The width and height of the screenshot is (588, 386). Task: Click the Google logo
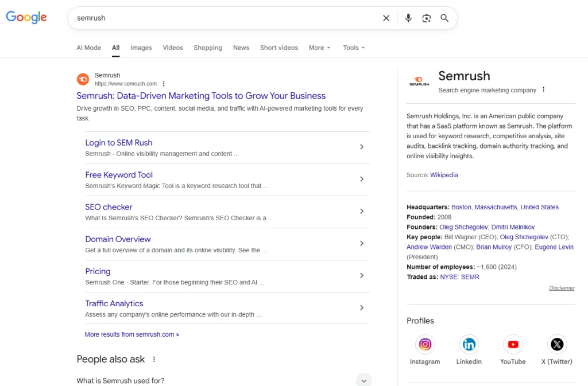pyautogui.click(x=26, y=18)
